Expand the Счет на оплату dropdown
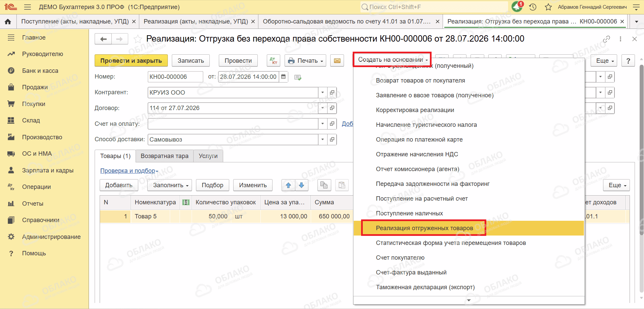The image size is (644, 309). [x=323, y=124]
